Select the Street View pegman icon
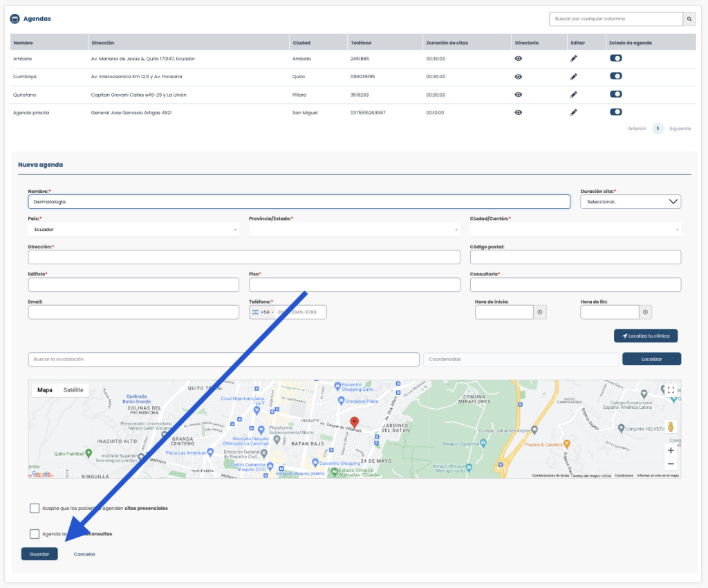 point(671,426)
